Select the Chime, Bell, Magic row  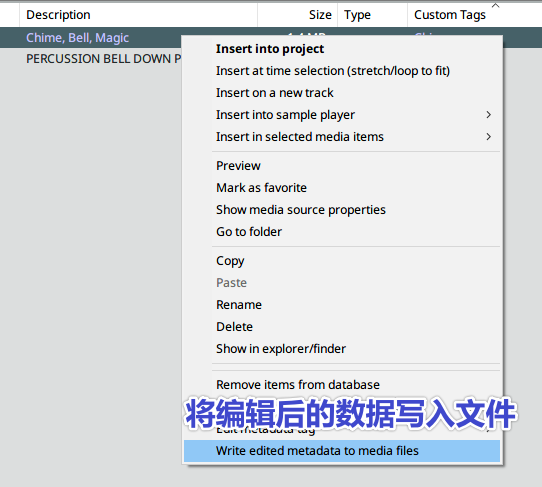[x=91, y=38]
